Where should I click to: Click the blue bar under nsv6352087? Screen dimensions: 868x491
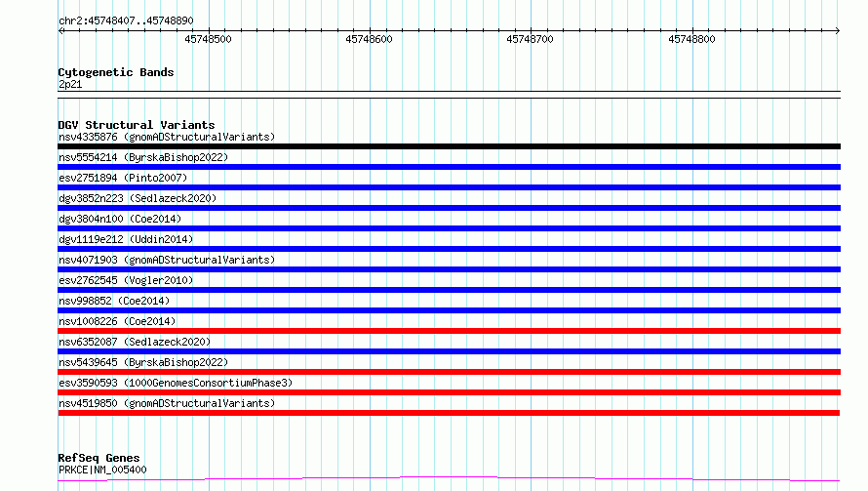point(449,351)
